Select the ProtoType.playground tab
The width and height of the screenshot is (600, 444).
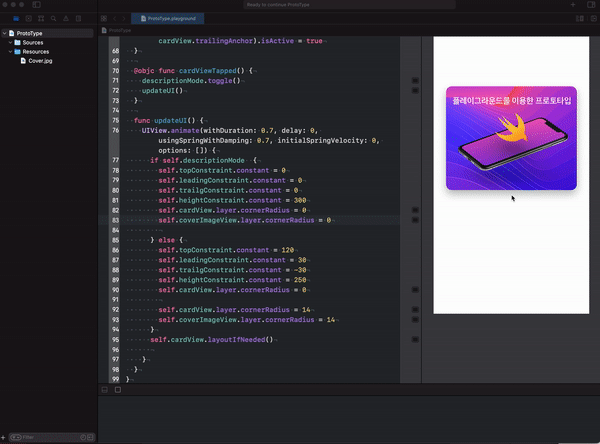(x=168, y=18)
